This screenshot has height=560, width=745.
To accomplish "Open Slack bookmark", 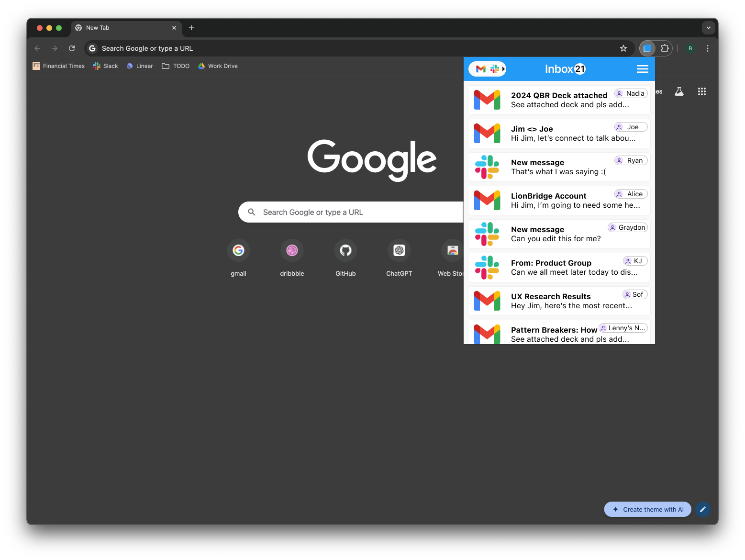I will [x=105, y=66].
